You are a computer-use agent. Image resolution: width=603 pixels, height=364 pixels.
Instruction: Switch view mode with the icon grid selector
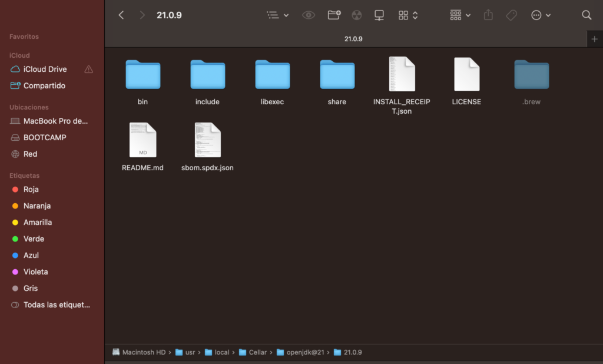point(408,15)
